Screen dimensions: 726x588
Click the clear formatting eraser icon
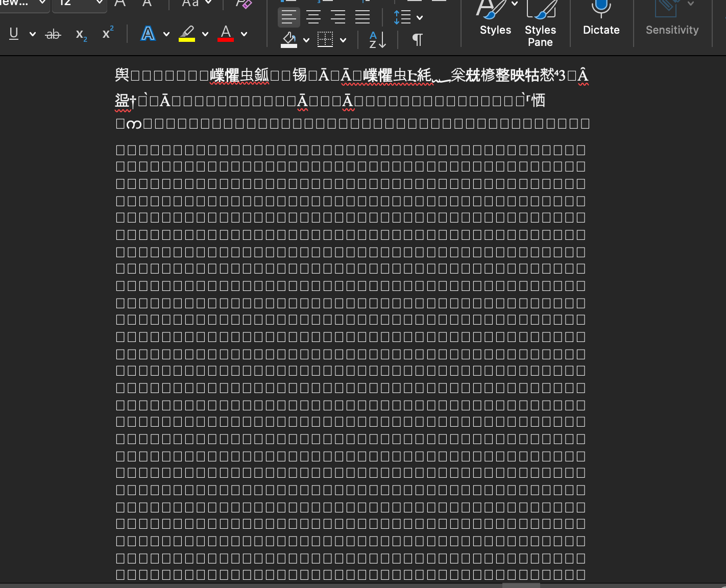pos(244,3)
